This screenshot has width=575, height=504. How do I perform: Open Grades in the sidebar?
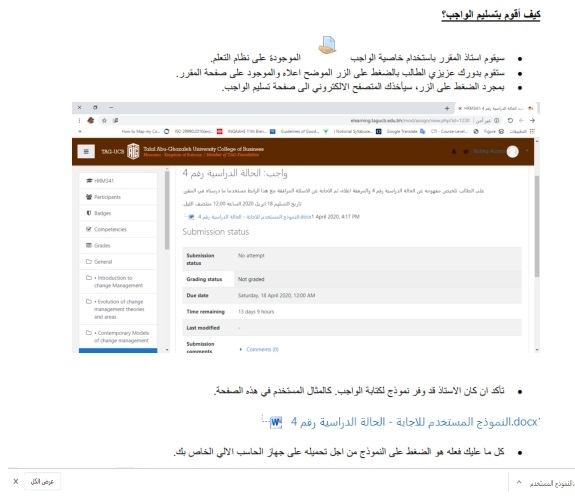(x=118, y=245)
